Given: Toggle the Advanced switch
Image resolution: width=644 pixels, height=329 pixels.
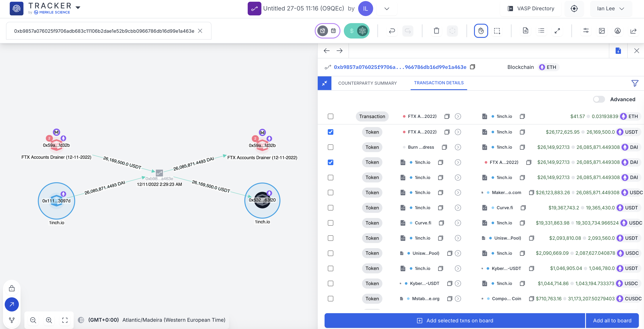Looking at the screenshot, I should (599, 99).
